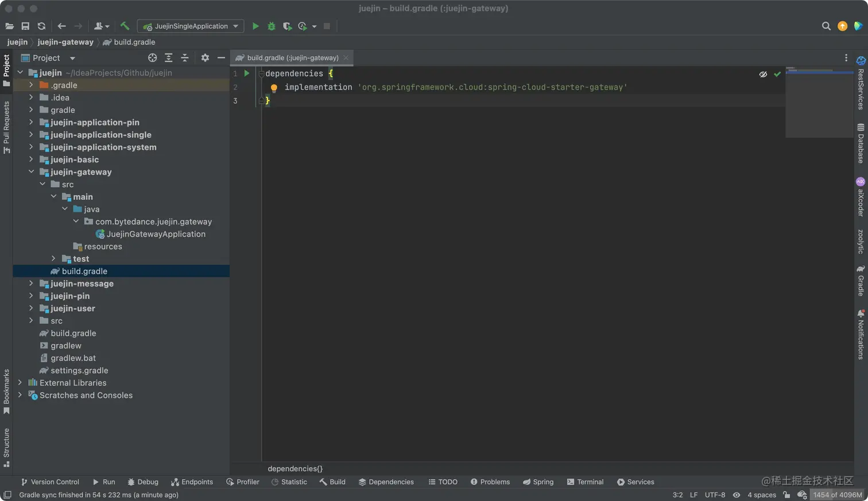868x501 pixels.
Task: Open the Endpoints tool window
Action: click(192, 482)
